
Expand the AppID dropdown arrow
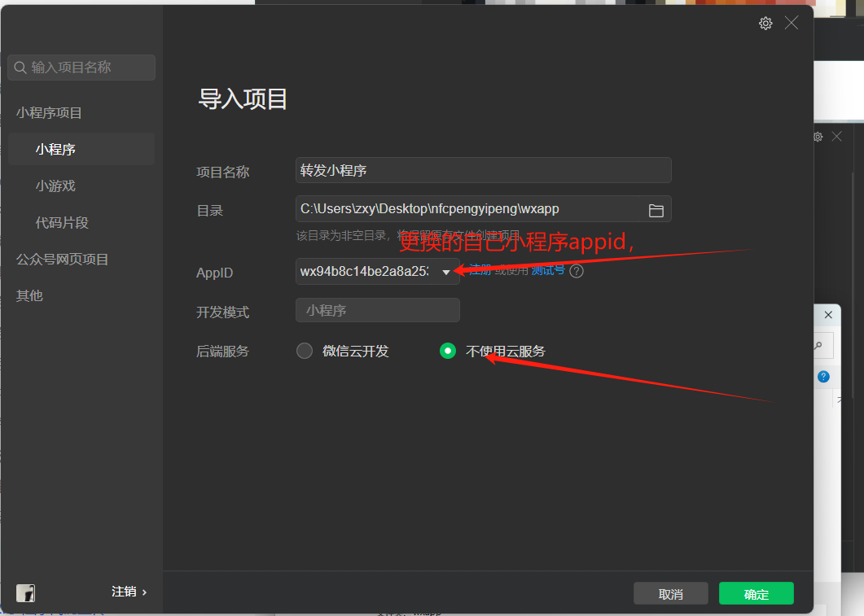click(x=446, y=272)
